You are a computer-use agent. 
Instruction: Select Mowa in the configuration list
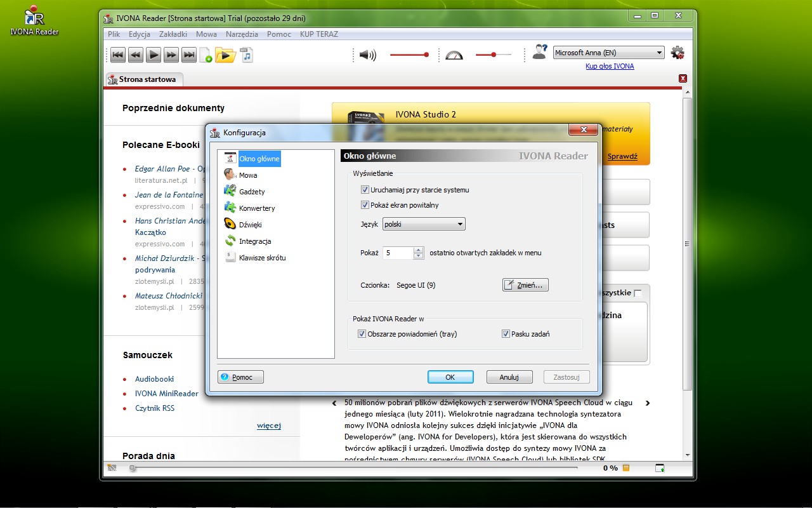tap(248, 175)
